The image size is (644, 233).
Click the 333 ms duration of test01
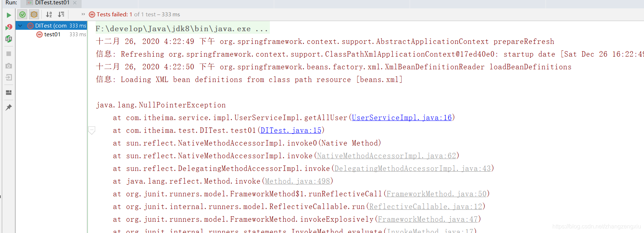point(78,34)
